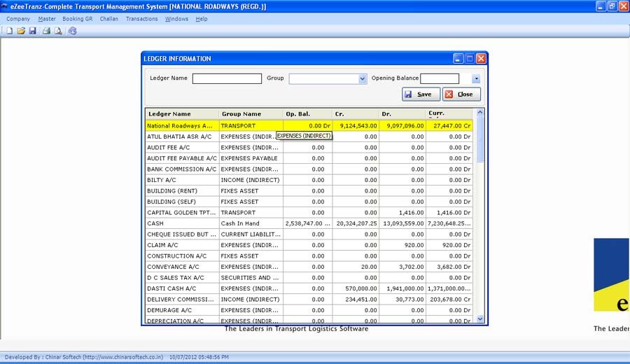Select the BILTY A/C ledger row
The image size is (630, 364).
[309, 180]
